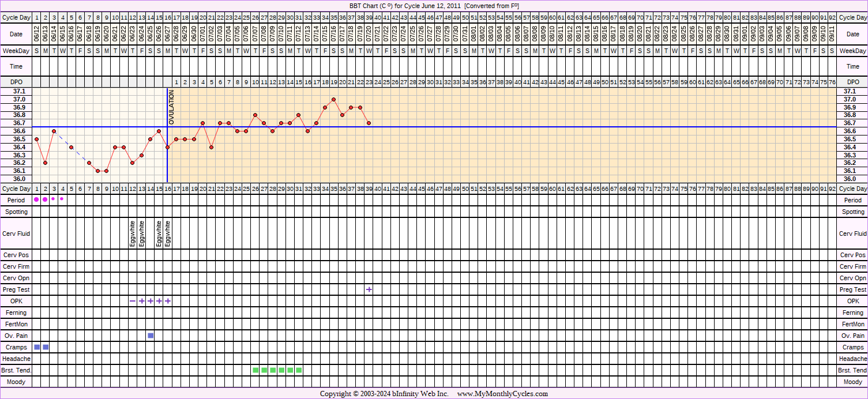Click the OPK plus on cycle day 16
Image resolution: width=868 pixels, height=399 pixels.
[x=168, y=301]
